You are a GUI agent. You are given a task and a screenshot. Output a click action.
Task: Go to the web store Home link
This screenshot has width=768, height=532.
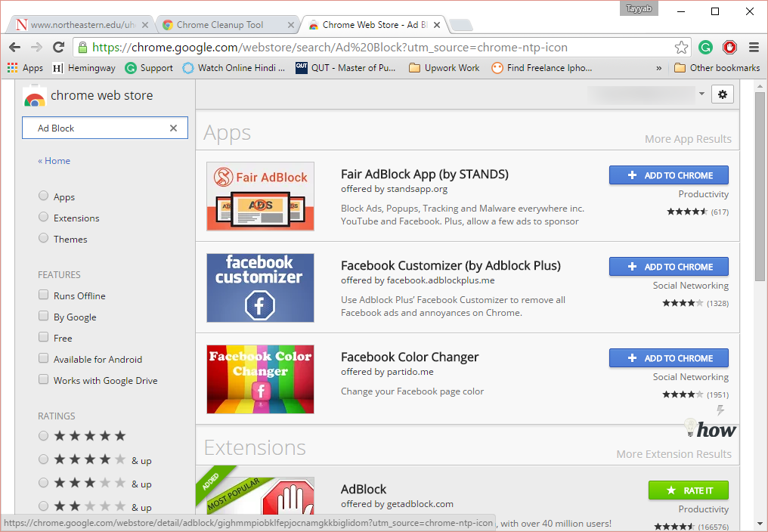pyautogui.click(x=54, y=161)
